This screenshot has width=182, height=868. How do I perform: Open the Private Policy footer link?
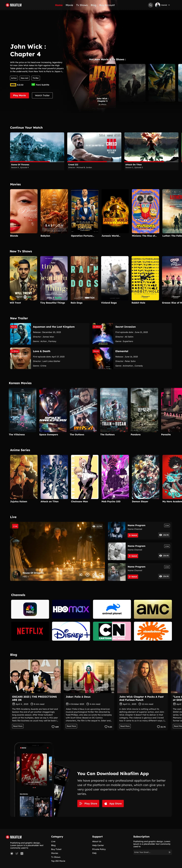tap(99, 849)
